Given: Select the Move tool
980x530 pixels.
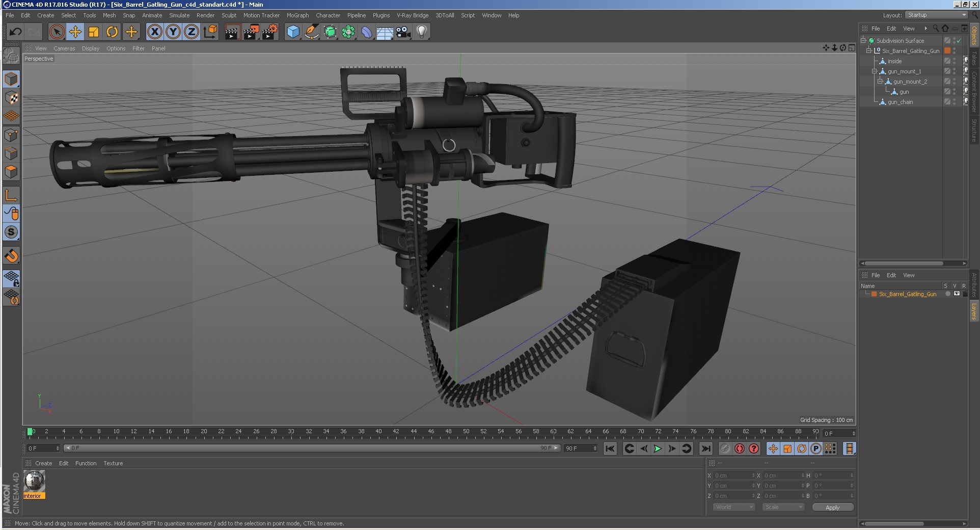Looking at the screenshot, I should click(75, 32).
